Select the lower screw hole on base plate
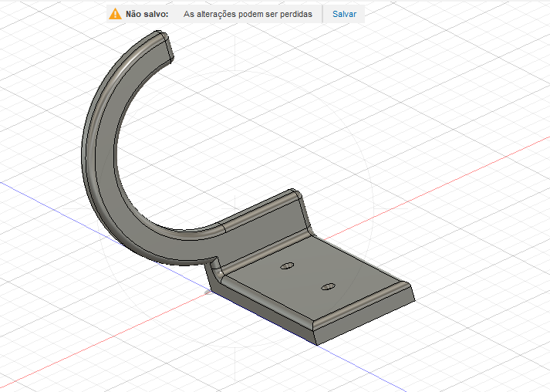Screen dimensions: 550x392 [x=329, y=287]
